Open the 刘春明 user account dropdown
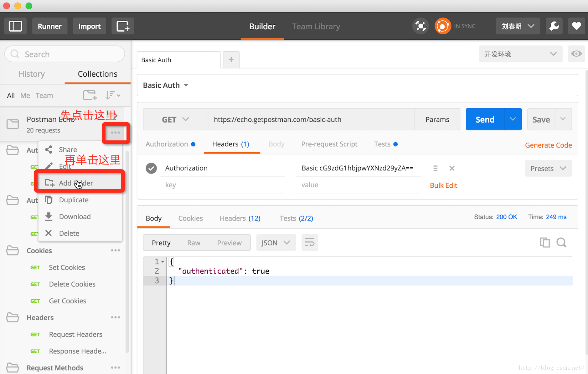588x374 pixels. [x=518, y=26]
